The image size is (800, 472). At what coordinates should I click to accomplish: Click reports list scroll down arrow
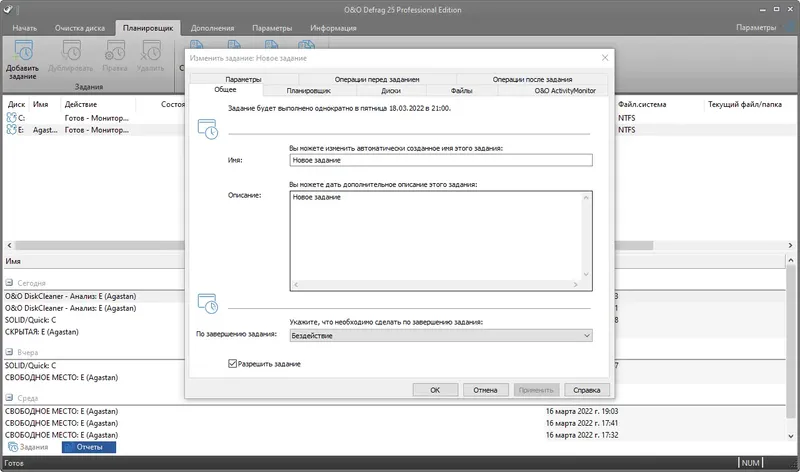[x=791, y=436]
